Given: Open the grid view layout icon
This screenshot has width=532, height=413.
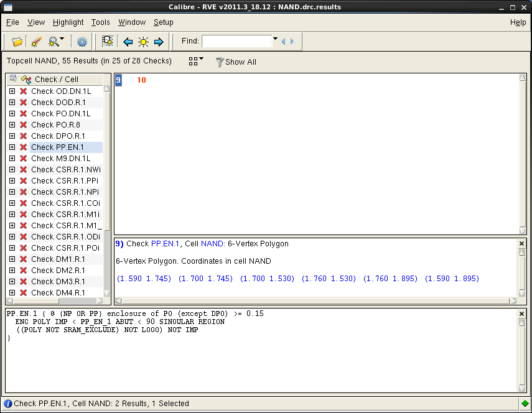Looking at the screenshot, I should [193, 61].
